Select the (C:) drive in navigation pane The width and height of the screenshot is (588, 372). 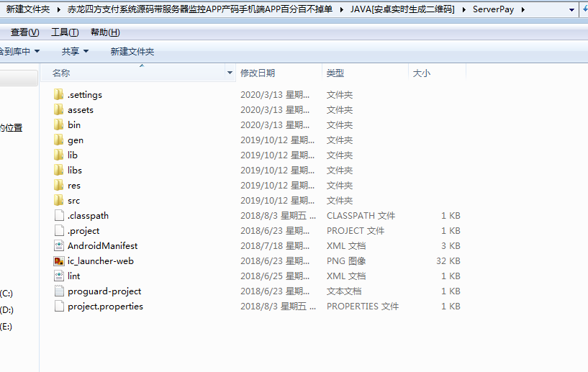6,294
